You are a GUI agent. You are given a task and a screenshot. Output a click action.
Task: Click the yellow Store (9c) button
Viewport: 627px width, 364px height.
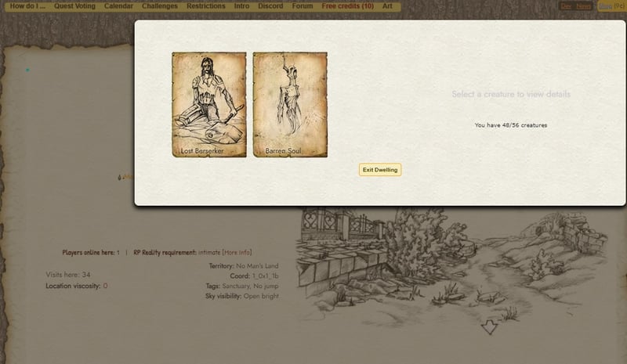tap(611, 6)
